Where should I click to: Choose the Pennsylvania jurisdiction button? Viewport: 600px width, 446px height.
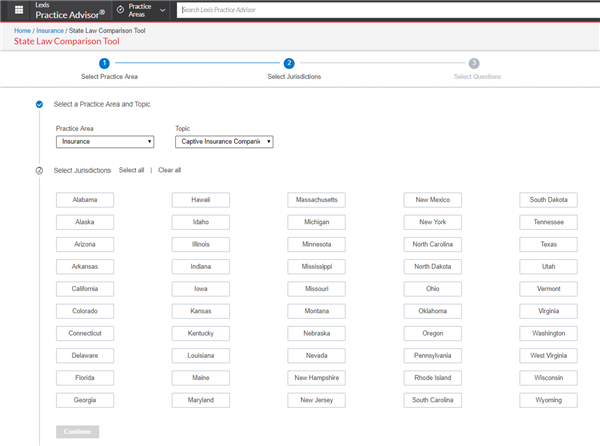[433, 356]
